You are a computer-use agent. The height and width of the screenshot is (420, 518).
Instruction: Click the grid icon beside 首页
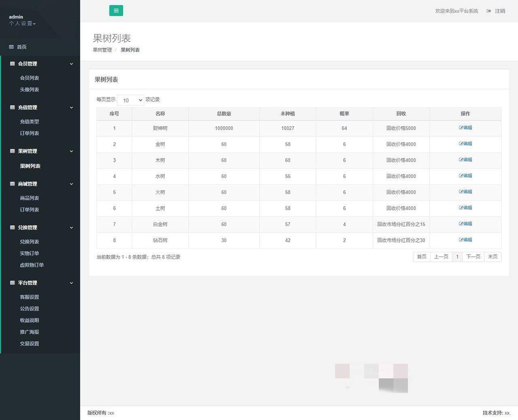point(11,47)
